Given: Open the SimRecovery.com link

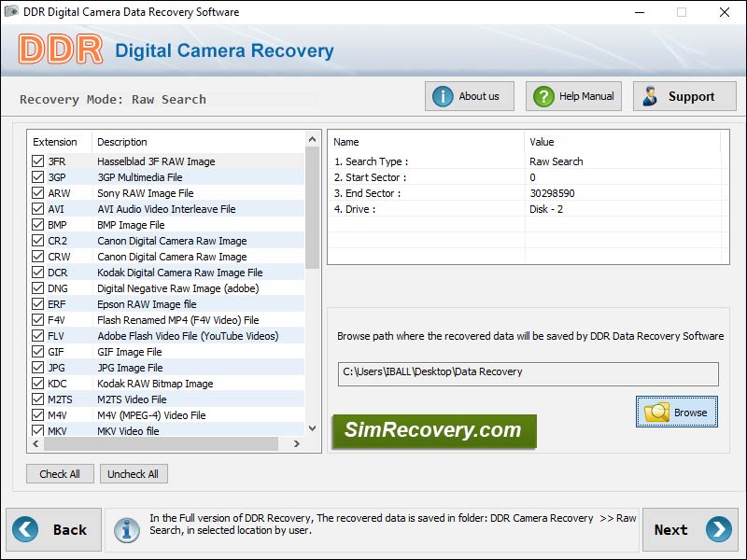Looking at the screenshot, I should (x=433, y=431).
